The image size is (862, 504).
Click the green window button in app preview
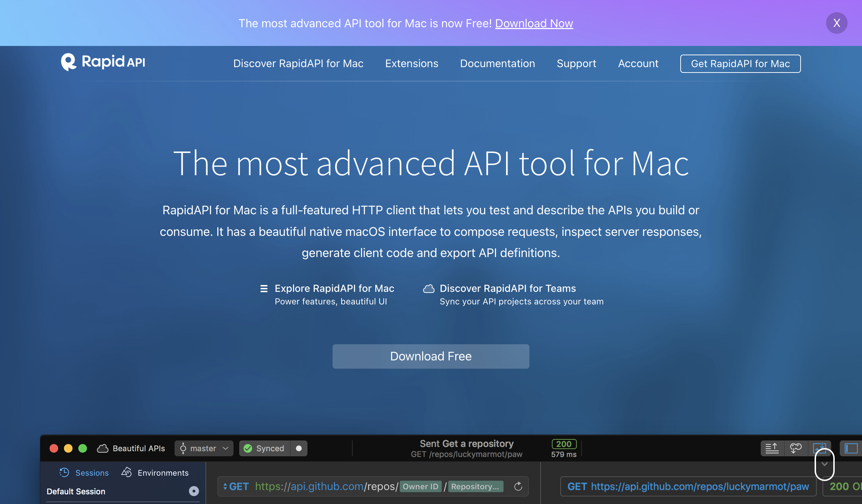[83, 448]
